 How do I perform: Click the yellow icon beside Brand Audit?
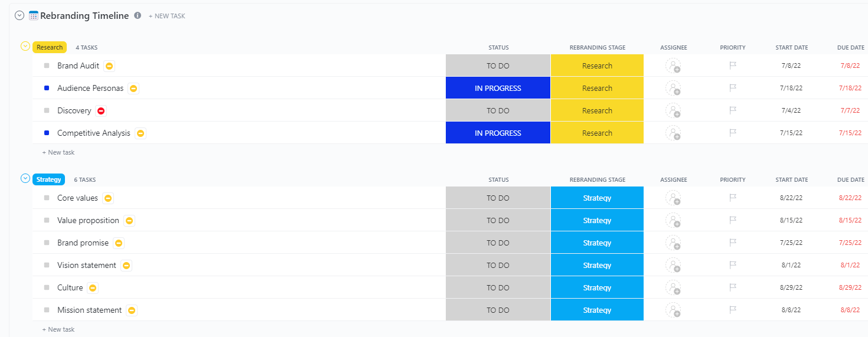pos(109,66)
